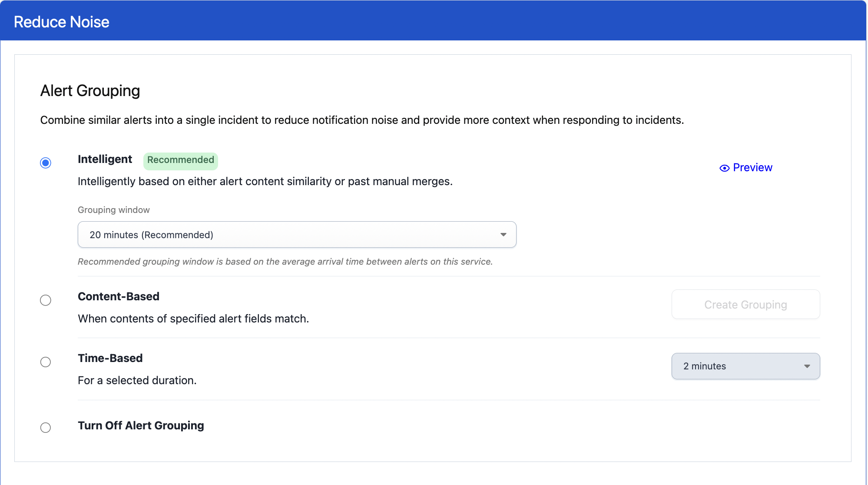Select the Time-Based radio button
The height and width of the screenshot is (485, 868).
(46, 362)
